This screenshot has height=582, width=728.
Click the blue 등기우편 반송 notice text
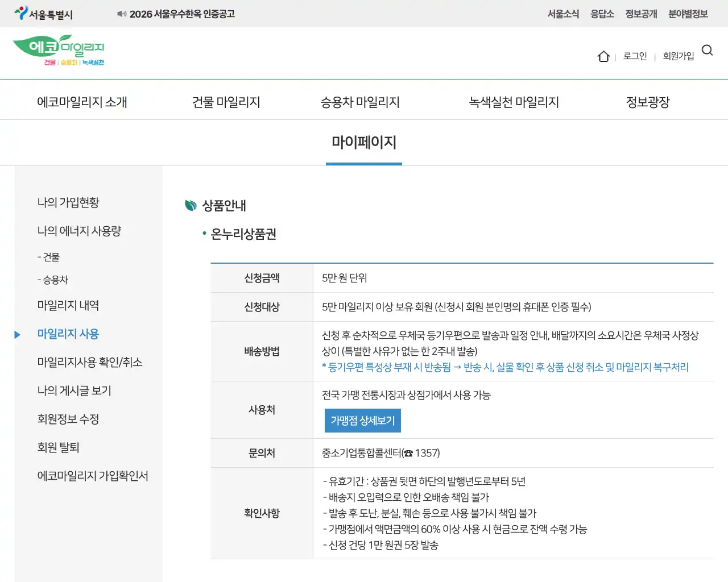505,367
